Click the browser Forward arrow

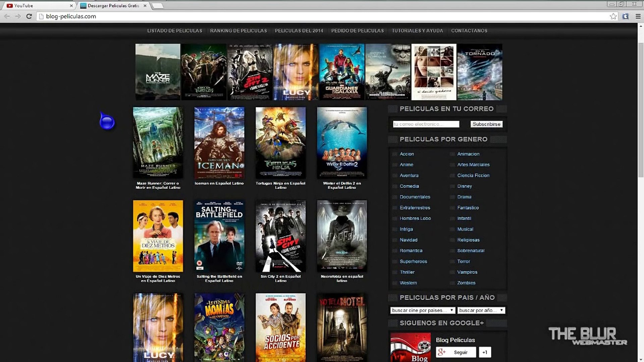18,16
